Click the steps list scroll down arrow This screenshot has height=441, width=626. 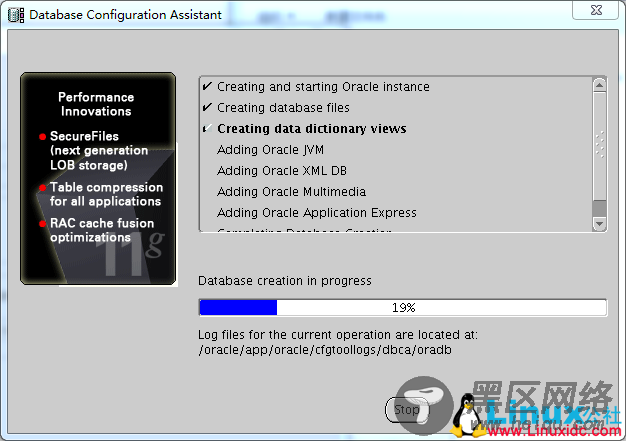pyautogui.click(x=600, y=223)
